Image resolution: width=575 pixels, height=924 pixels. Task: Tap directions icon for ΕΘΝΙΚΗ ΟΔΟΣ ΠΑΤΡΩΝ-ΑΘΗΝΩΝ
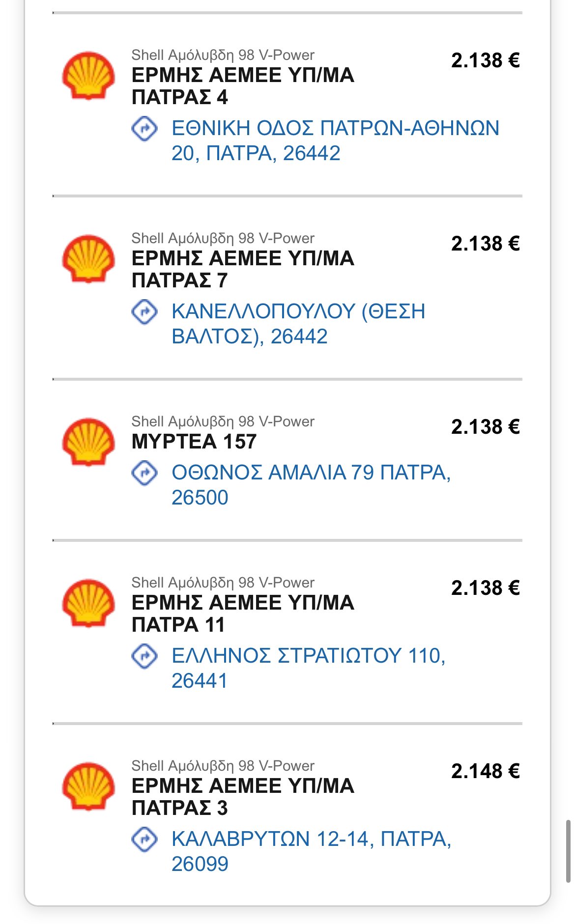click(x=144, y=129)
